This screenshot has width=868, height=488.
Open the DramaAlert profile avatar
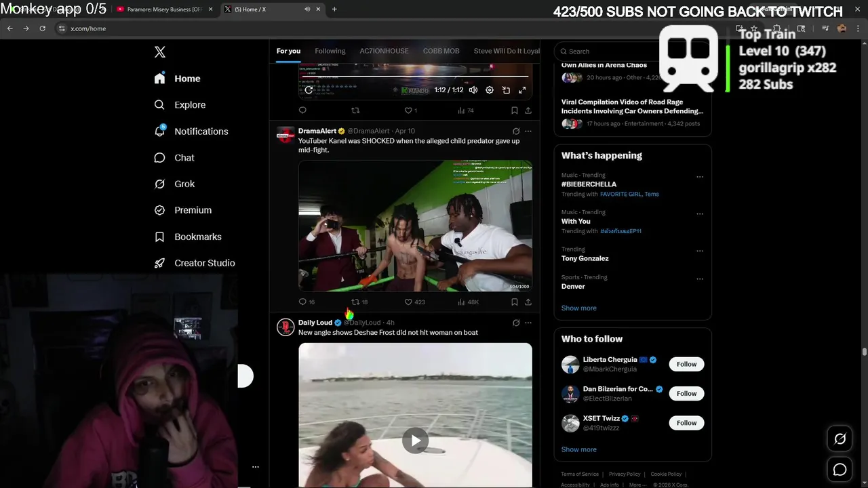285,136
